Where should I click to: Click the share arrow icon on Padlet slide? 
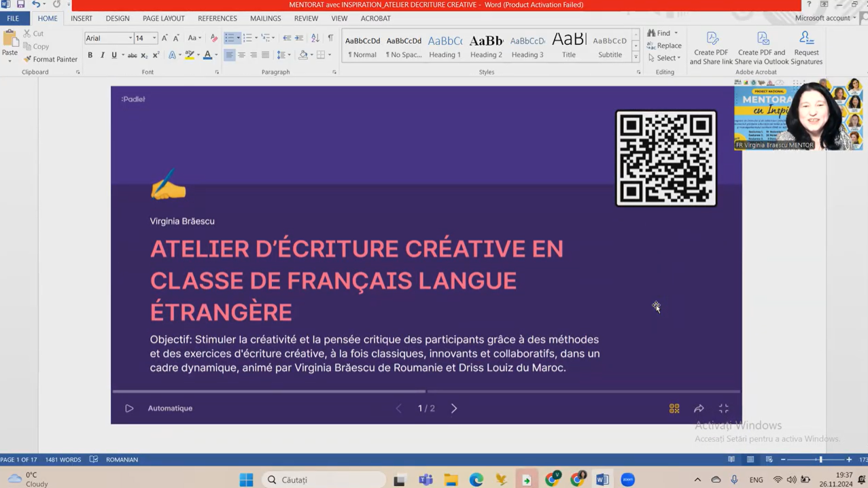[x=699, y=408]
